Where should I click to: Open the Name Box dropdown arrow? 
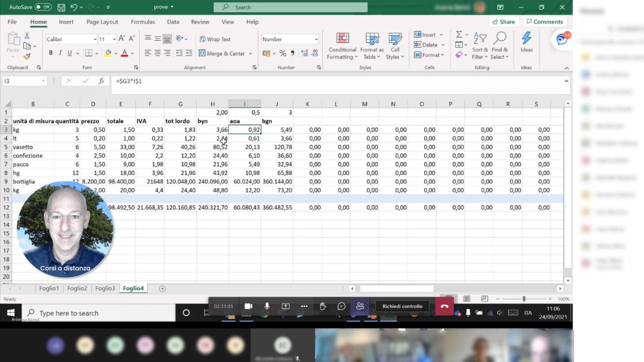(43, 81)
